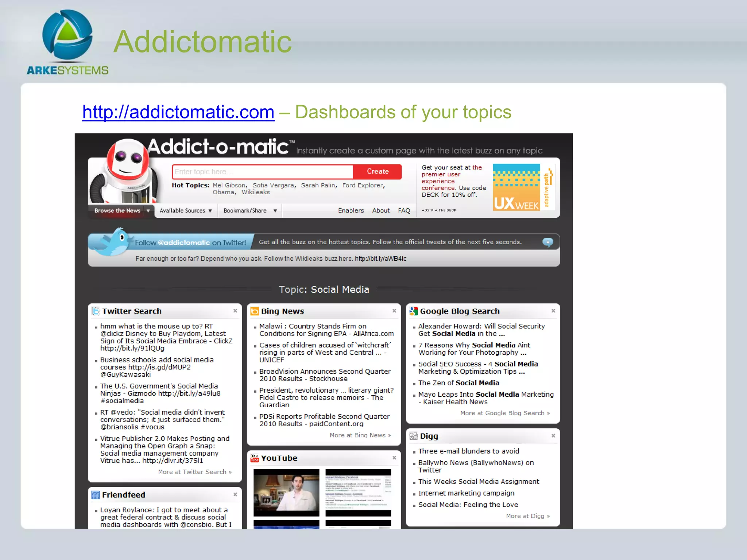
Task: Open the FAQ menu item
Action: pos(404,210)
